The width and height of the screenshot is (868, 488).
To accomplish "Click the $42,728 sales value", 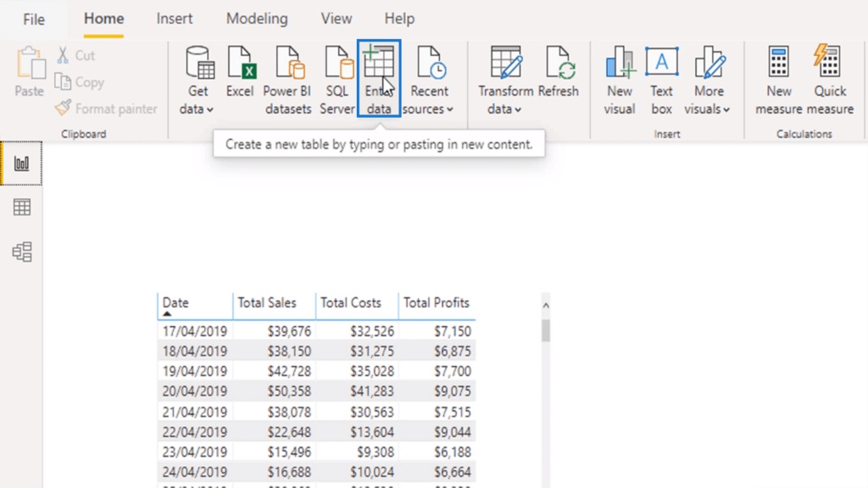I will pyautogui.click(x=289, y=371).
